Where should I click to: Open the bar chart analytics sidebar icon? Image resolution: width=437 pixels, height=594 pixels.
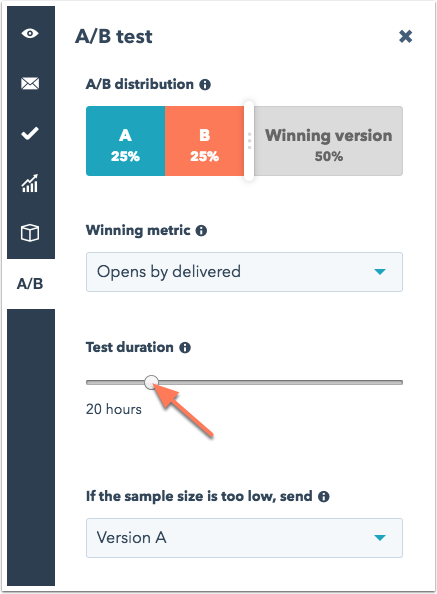30,183
